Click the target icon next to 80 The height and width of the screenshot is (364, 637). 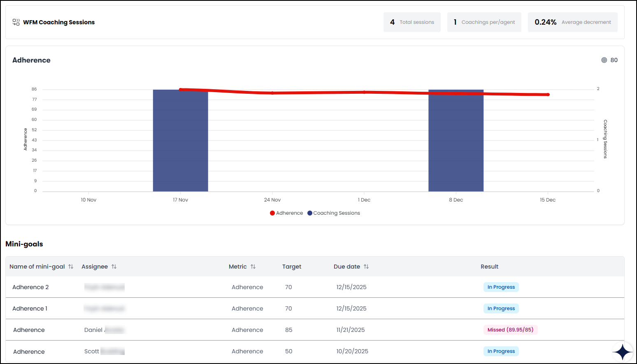(604, 60)
